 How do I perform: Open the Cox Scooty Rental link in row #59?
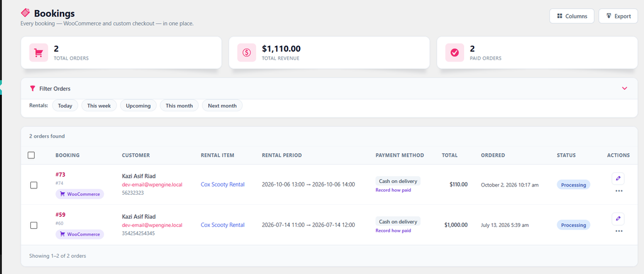pyautogui.click(x=223, y=225)
